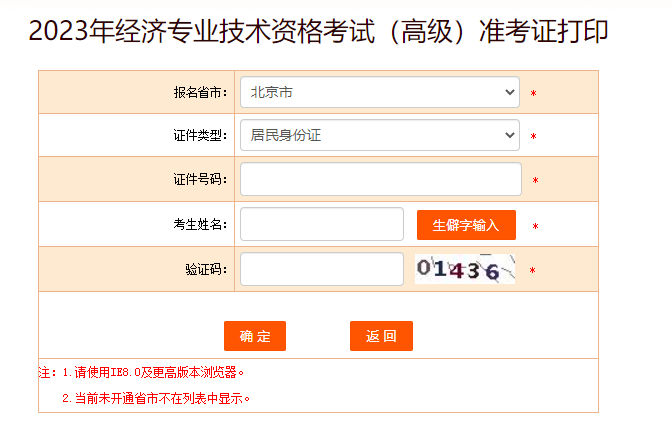The height and width of the screenshot is (440, 672).
Task: Click the 证件类型 label text
Action: click(200, 136)
